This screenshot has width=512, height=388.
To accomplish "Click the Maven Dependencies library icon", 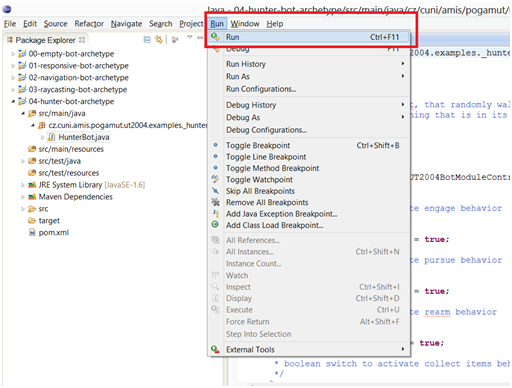I will pyautogui.click(x=32, y=197).
